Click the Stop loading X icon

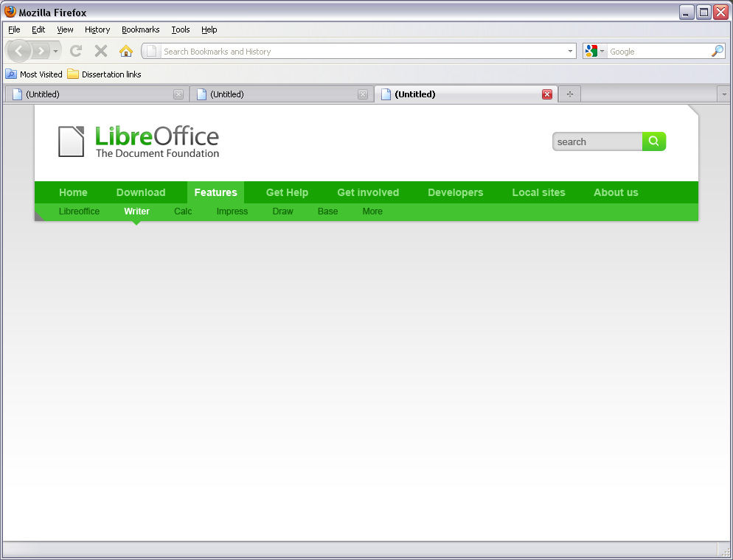(101, 51)
